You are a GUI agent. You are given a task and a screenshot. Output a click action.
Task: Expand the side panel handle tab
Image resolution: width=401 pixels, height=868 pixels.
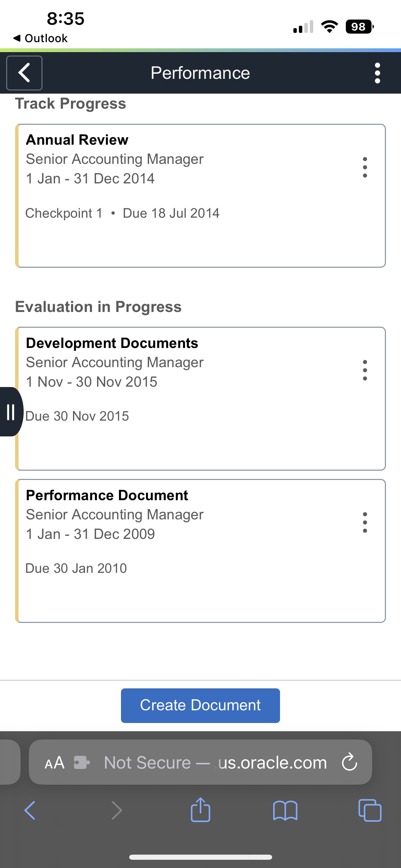[10, 412]
